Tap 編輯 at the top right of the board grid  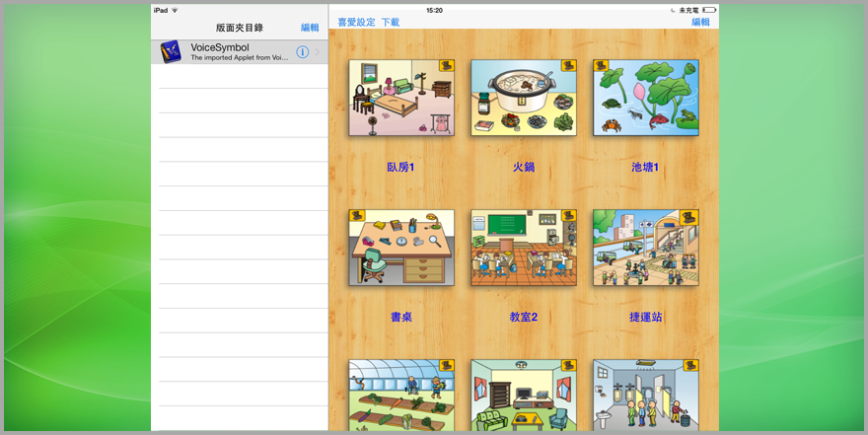coord(700,22)
